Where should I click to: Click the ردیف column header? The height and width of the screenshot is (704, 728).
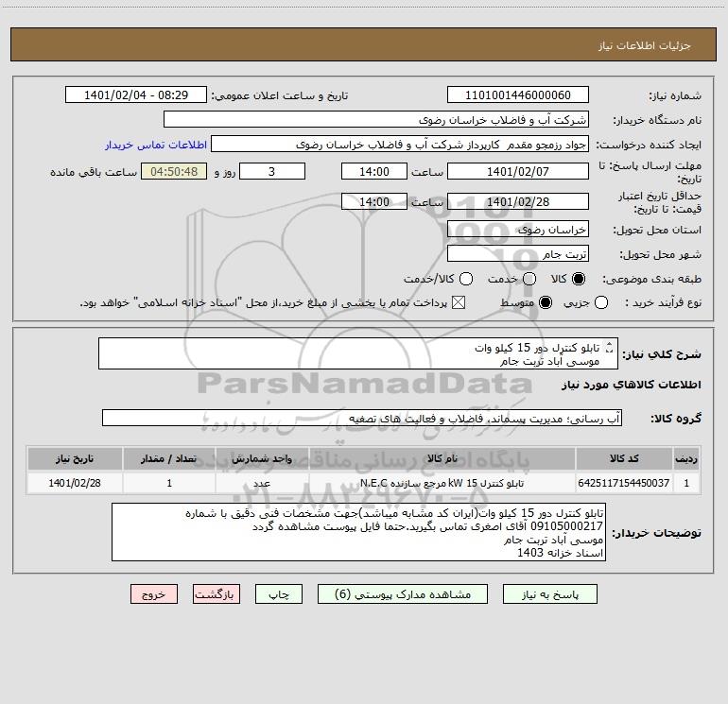tap(686, 458)
